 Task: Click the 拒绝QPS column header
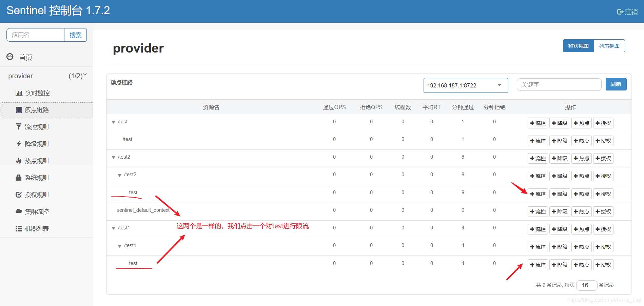click(x=371, y=107)
